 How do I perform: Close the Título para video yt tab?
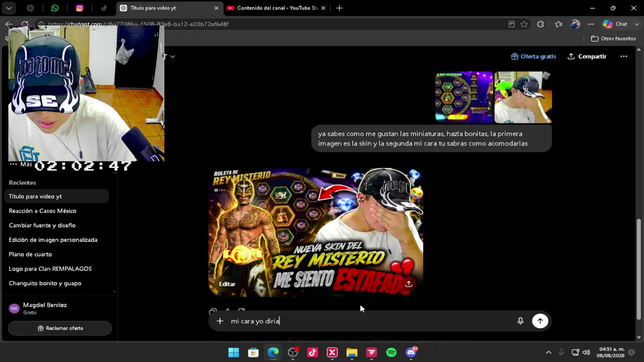tap(216, 8)
